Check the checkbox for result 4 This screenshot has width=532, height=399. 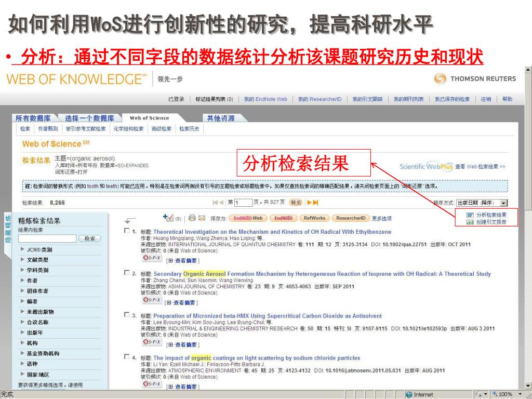coord(127,356)
